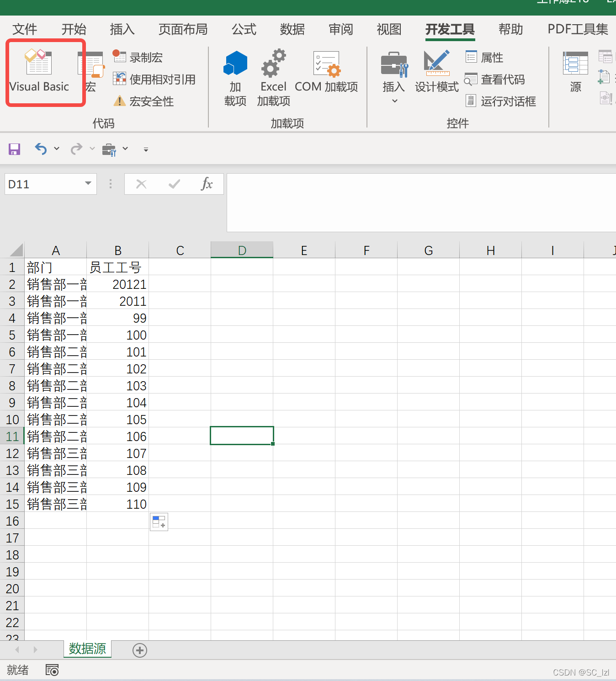Confirm entry with the checkmark icon
Viewport: 616px width, 681px height.
(x=174, y=184)
